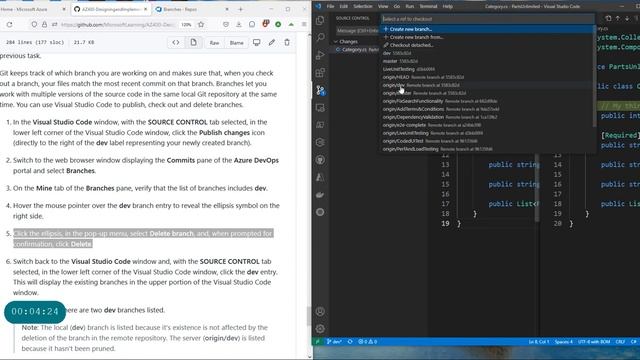The width and height of the screenshot is (640, 360).
Task: Select local 'dev' branch in checkout list
Action: pyautogui.click(x=487, y=53)
